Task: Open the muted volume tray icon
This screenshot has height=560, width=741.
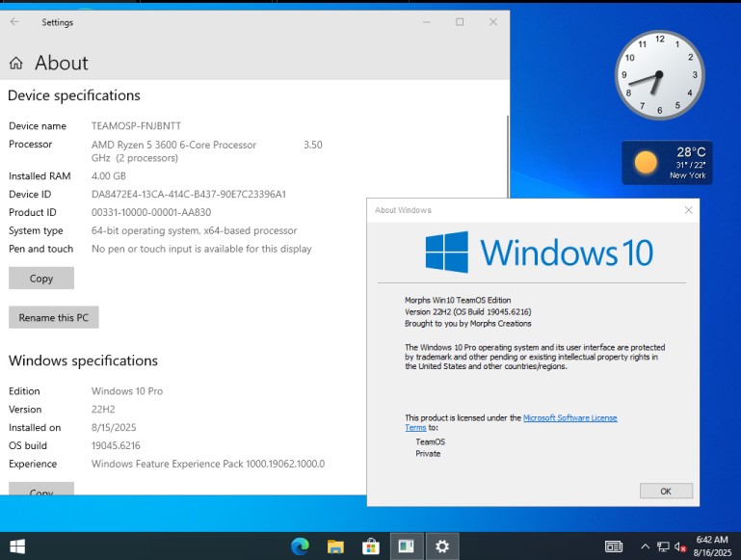Action: [680, 547]
